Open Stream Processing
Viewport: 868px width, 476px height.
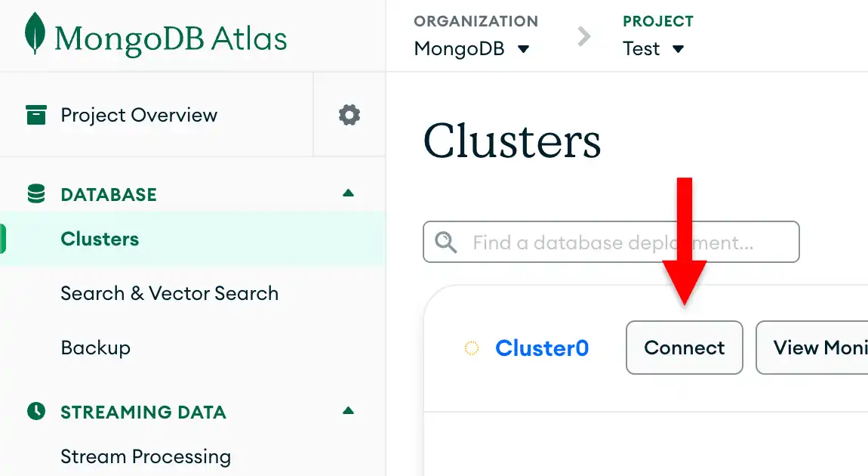pos(146,456)
